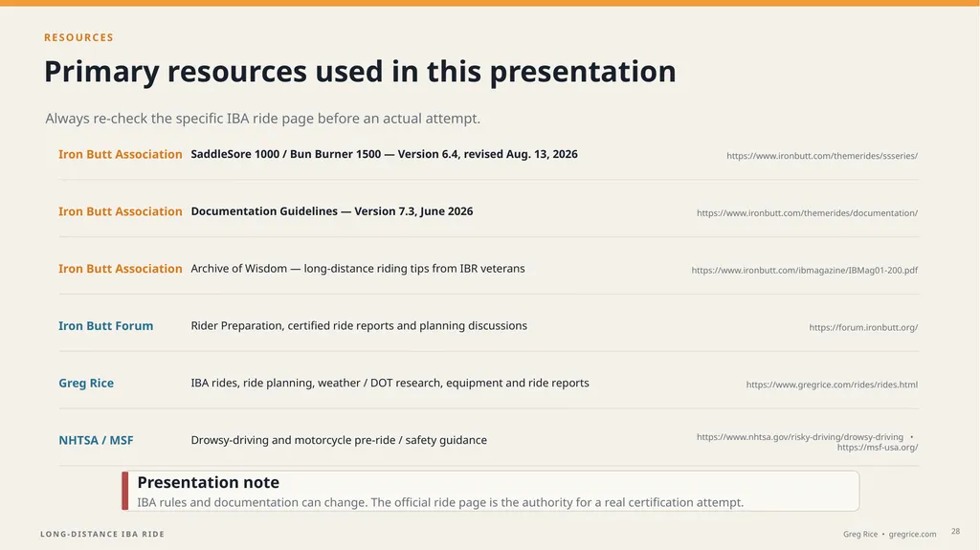
Task: Open the gregrice.com rides.html link
Action: pyautogui.click(x=832, y=385)
